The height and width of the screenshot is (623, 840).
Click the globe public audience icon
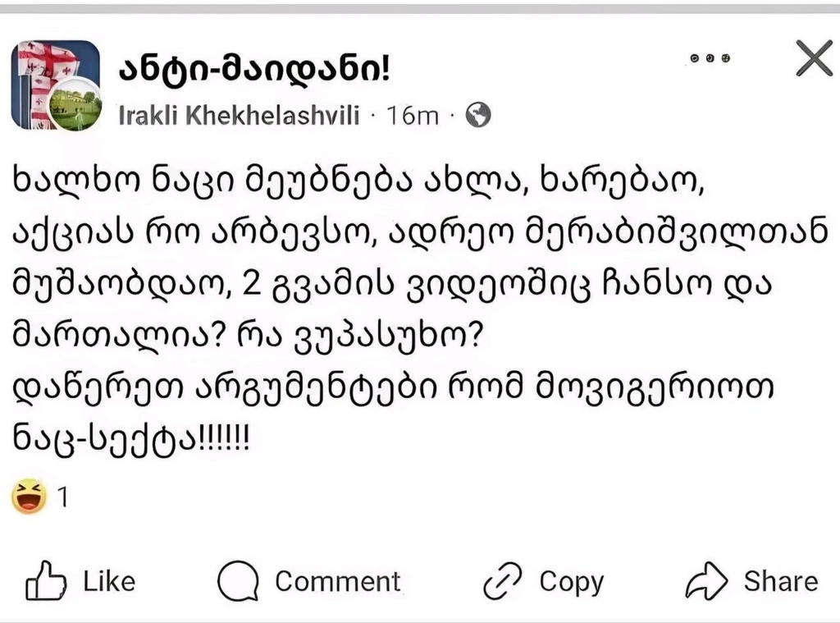477,116
